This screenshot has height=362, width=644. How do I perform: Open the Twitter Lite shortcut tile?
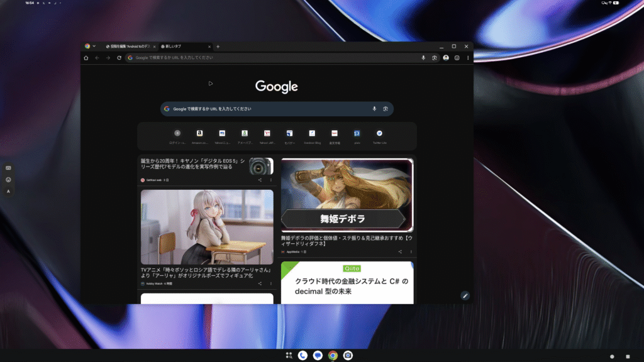click(379, 134)
